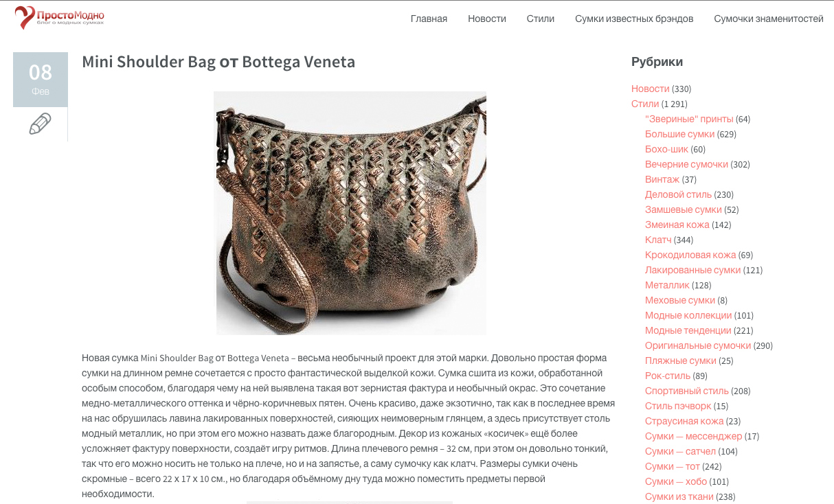This screenshot has height=504, width=834.
Task: Click the Bottega Veneta bag photo
Action: click(x=350, y=213)
